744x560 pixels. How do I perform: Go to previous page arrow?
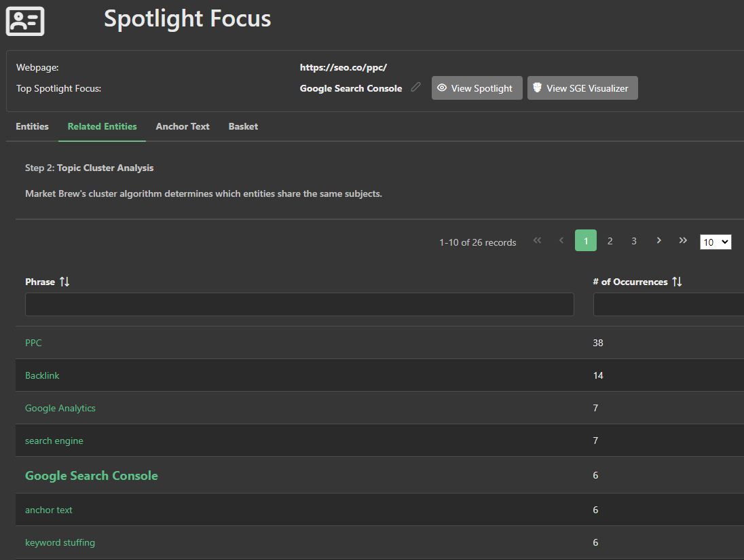[561, 241]
